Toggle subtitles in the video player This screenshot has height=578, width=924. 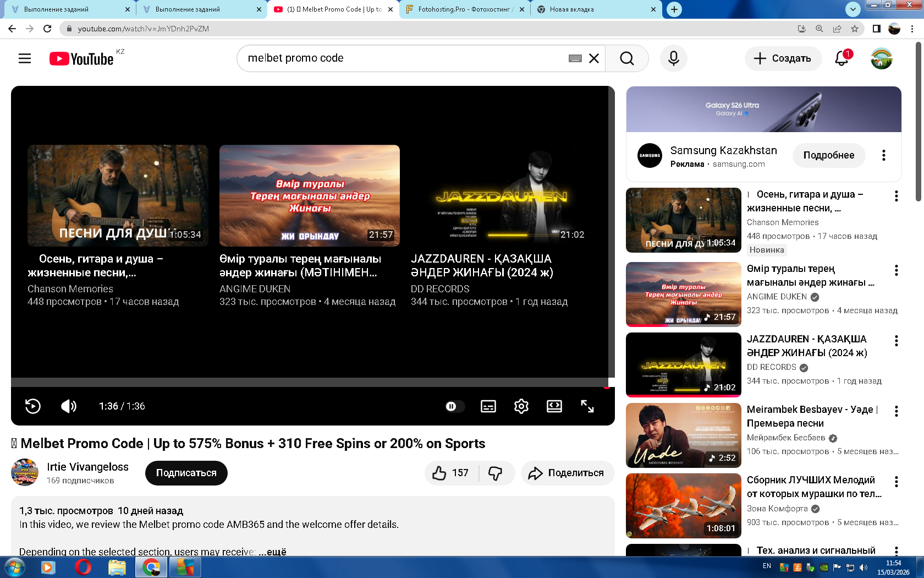(x=488, y=406)
